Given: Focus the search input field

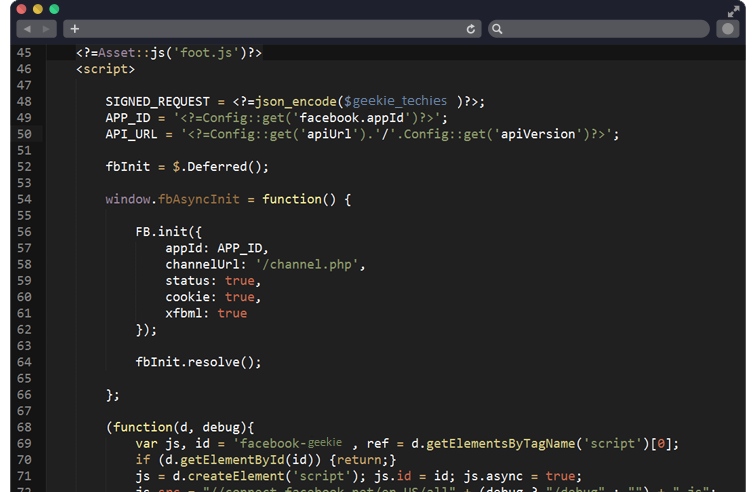Looking at the screenshot, I should click(599, 29).
